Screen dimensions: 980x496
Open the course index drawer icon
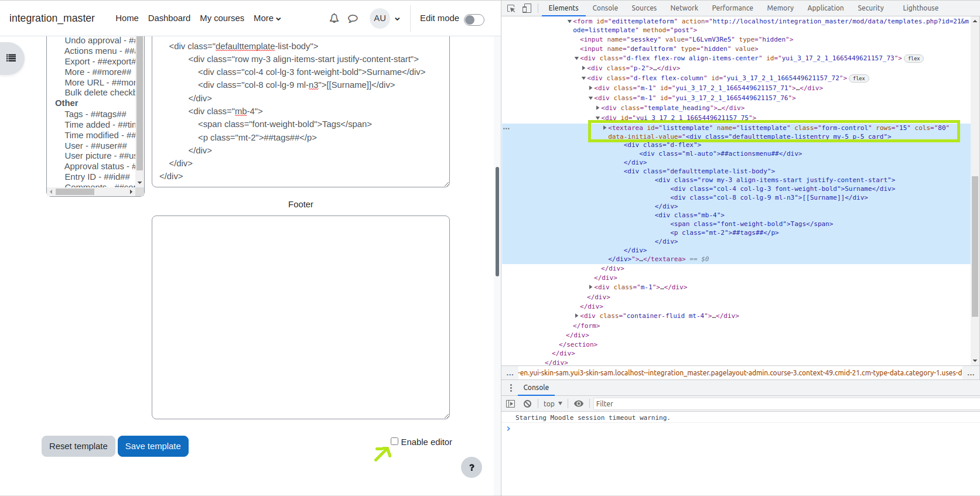[x=11, y=58]
